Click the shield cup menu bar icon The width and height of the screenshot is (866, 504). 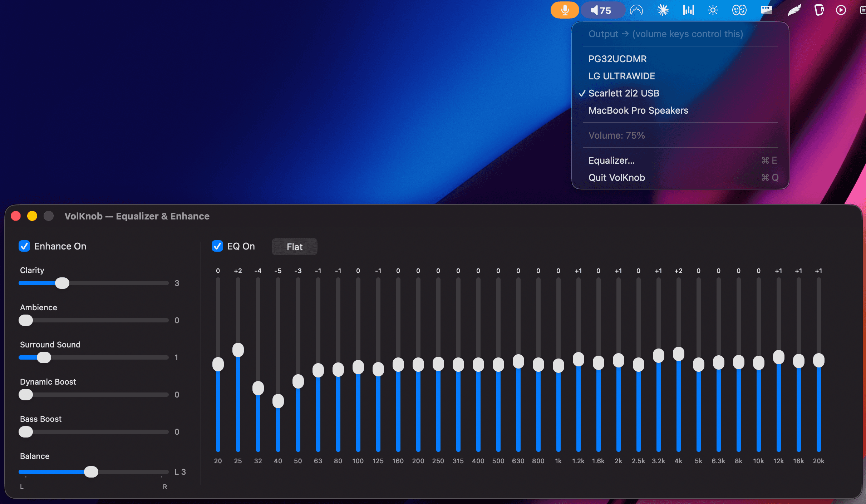point(819,10)
